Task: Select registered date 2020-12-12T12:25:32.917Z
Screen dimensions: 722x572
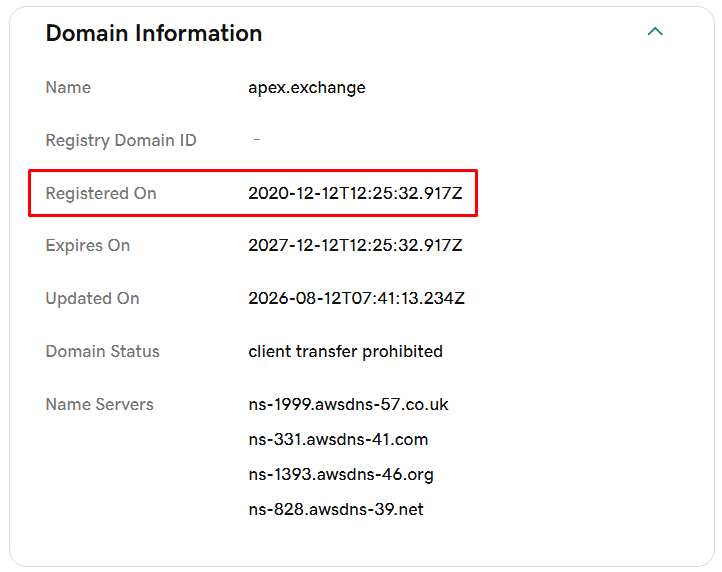Action: [355, 193]
